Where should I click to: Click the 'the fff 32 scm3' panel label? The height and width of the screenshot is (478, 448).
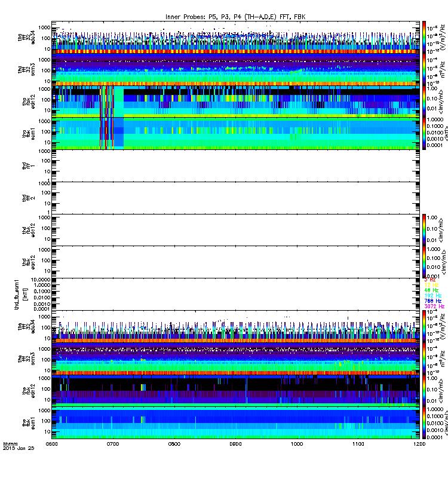26,359
